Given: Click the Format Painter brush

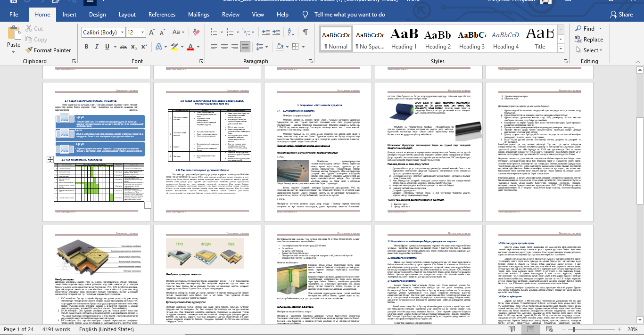Looking at the screenshot, I should tap(29, 50).
